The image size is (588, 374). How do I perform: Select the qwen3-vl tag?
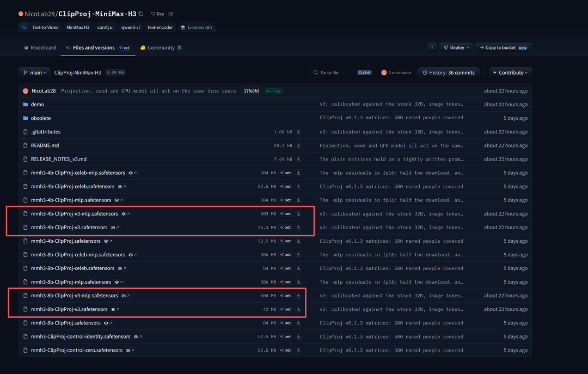pos(131,27)
